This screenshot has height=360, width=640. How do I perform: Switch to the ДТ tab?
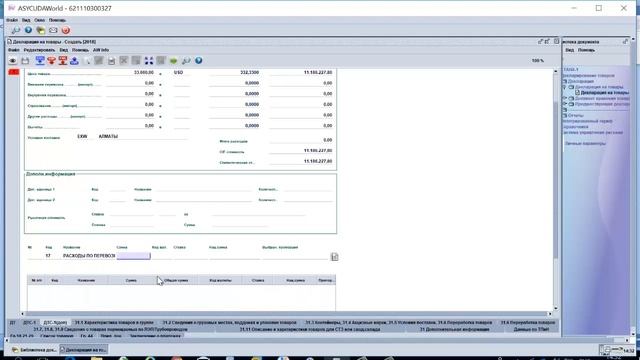coord(13,322)
